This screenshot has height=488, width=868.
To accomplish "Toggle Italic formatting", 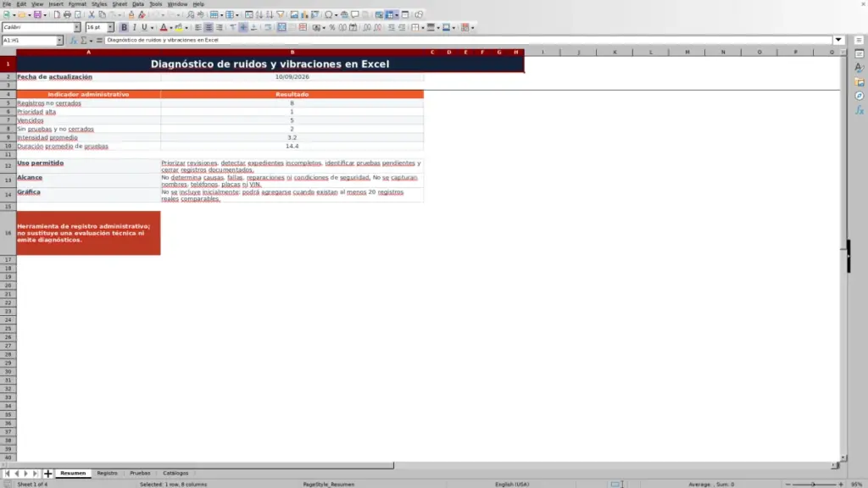I will tap(135, 28).
